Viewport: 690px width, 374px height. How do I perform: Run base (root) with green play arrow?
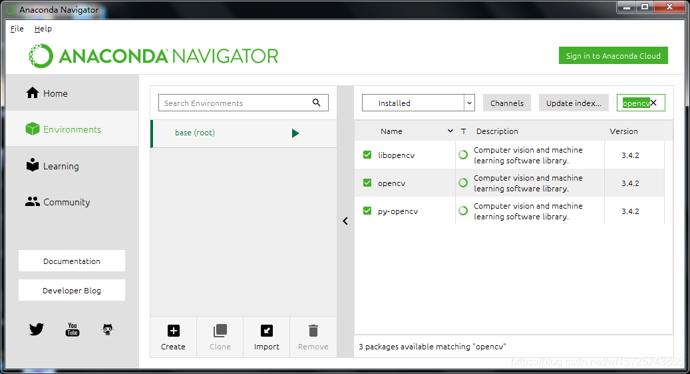[295, 133]
